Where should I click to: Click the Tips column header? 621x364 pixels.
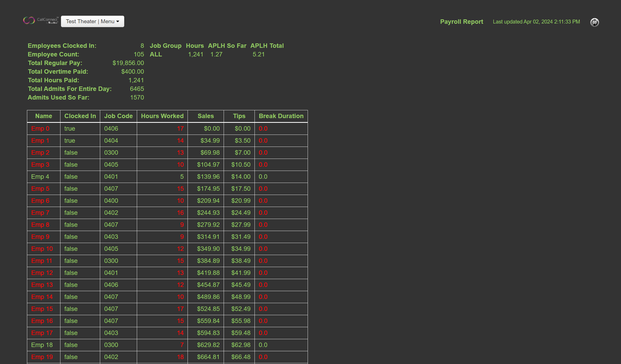(x=239, y=116)
